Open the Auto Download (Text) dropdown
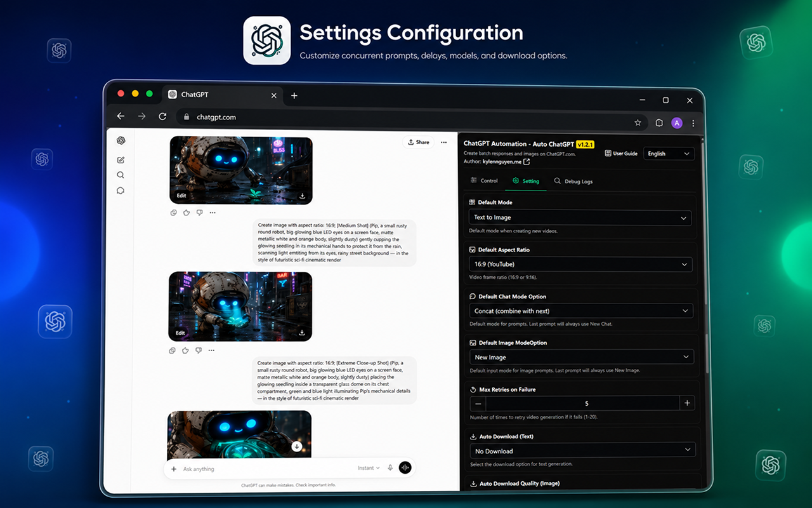 [x=582, y=451]
